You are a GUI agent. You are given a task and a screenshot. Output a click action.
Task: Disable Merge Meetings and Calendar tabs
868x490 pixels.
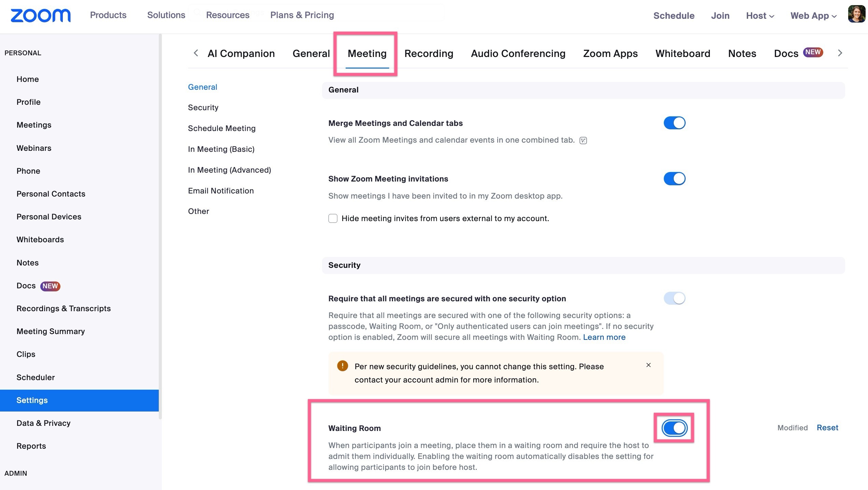(674, 123)
